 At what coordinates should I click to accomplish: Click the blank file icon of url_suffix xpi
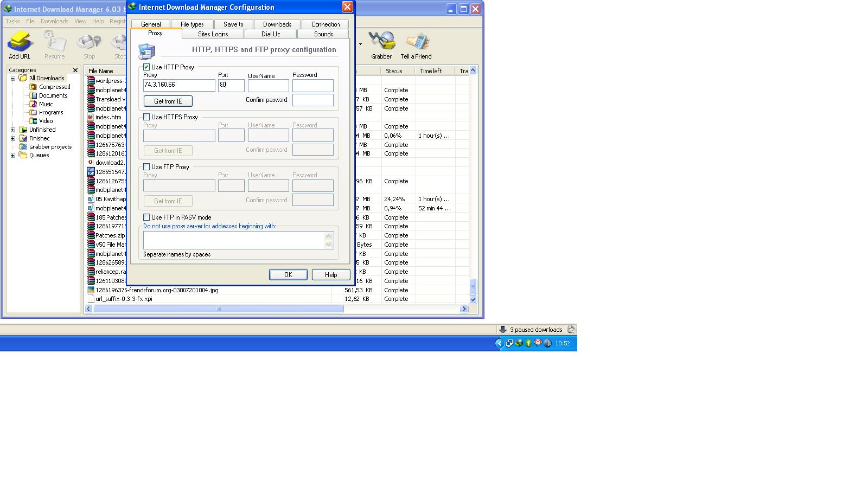pyautogui.click(x=91, y=299)
